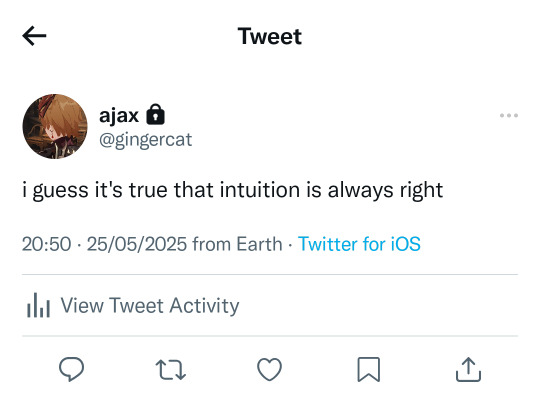Like the tweet with the heart icon
The width and height of the screenshot is (540, 399).
pos(270,369)
